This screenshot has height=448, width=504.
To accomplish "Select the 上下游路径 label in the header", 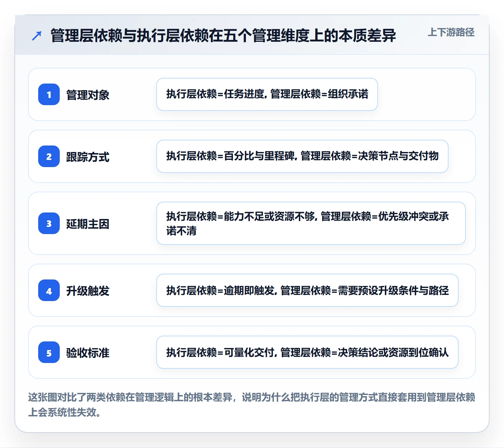I will point(451,32).
